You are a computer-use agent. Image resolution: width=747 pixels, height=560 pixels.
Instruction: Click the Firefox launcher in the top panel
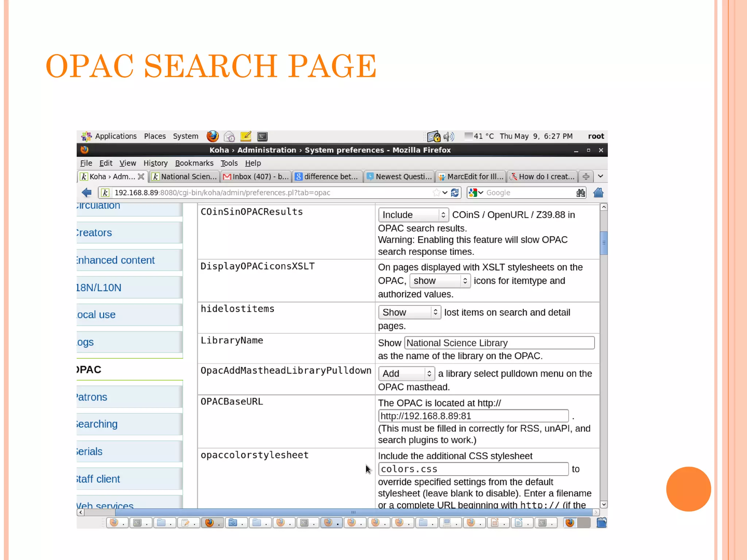tap(213, 136)
